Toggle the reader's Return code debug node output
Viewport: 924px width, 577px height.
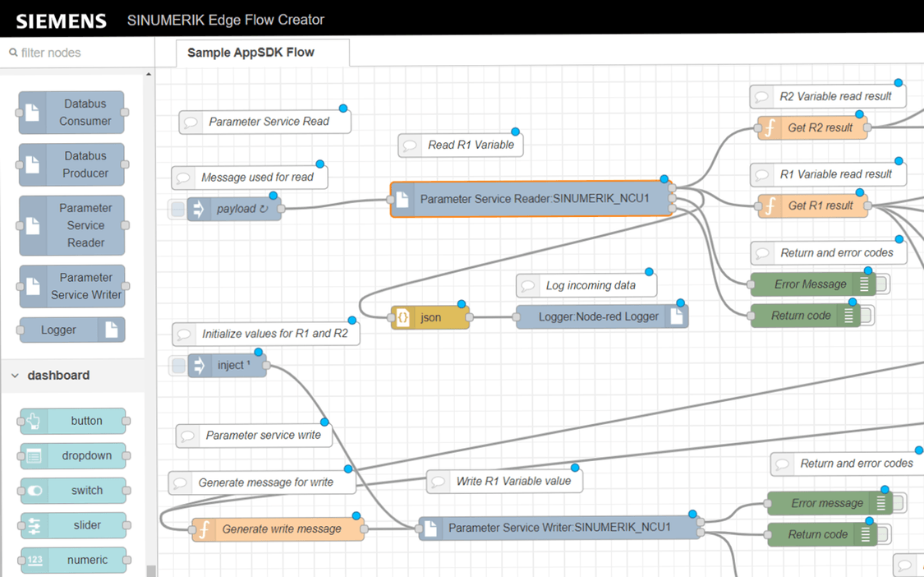pyautogui.click(x=867, y=316)
